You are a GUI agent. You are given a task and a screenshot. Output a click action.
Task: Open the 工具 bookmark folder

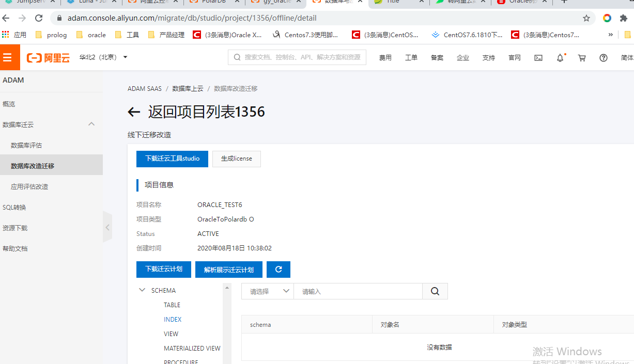127,35
